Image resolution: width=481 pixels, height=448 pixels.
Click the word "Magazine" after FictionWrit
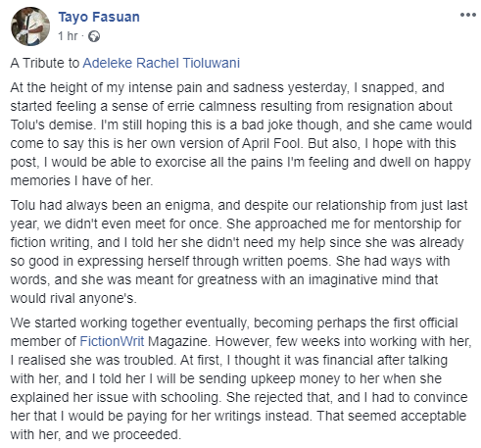178,341
